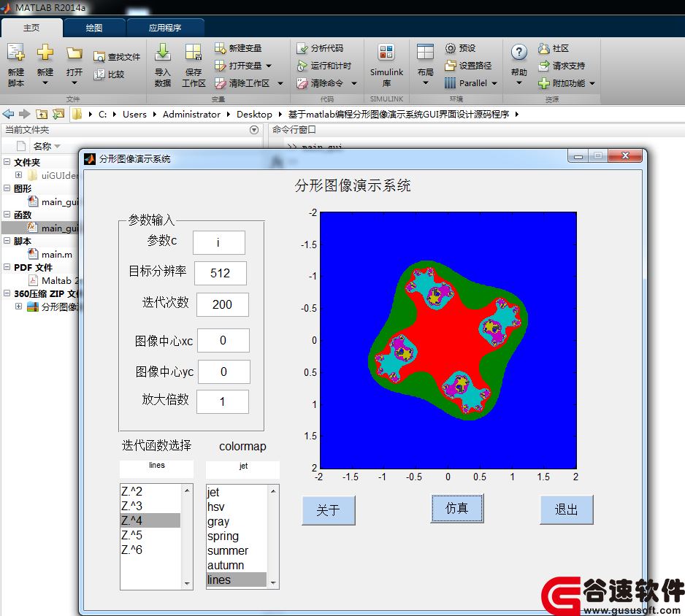
Task: Choose spring in the colormap list
Action: [237, 536]
